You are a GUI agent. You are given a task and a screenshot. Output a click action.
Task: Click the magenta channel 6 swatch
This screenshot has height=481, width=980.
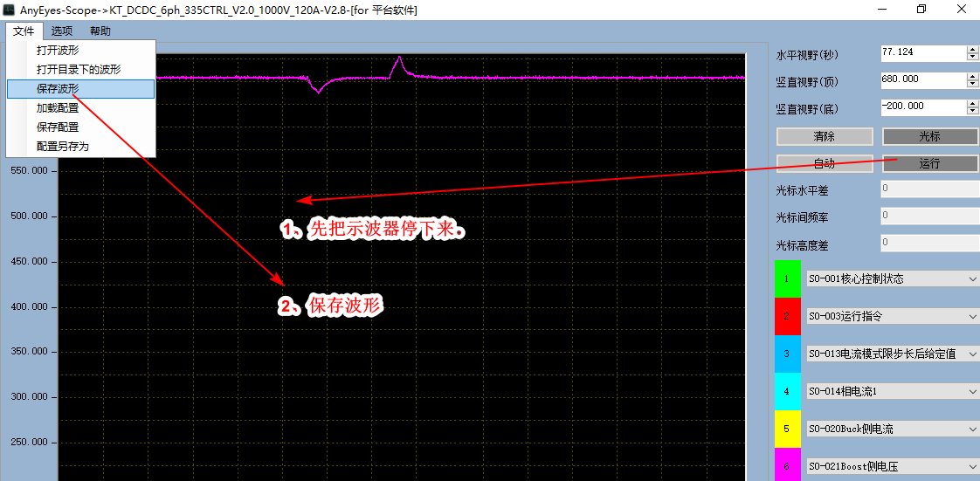pos(788,464)
